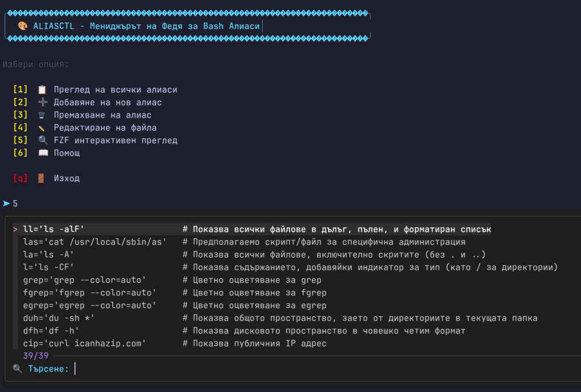Click the book icon next to Помощ
The width and height of the screenshot is (581, 392).
click(41, 153)
